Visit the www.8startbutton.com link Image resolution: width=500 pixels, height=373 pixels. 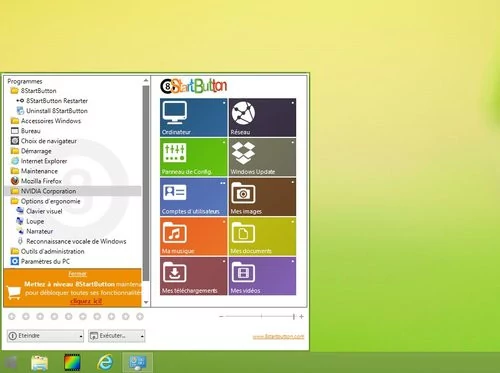(278, 337)
